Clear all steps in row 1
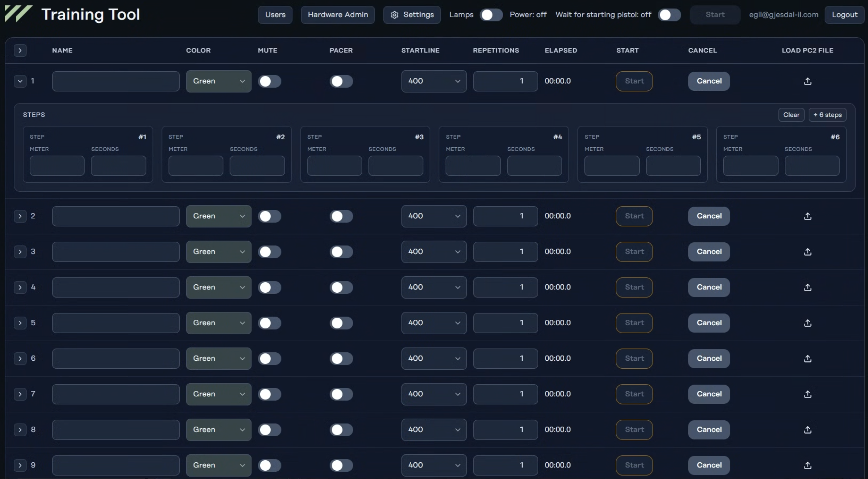Viewport: 868px width, 479px height. point(791,115)
